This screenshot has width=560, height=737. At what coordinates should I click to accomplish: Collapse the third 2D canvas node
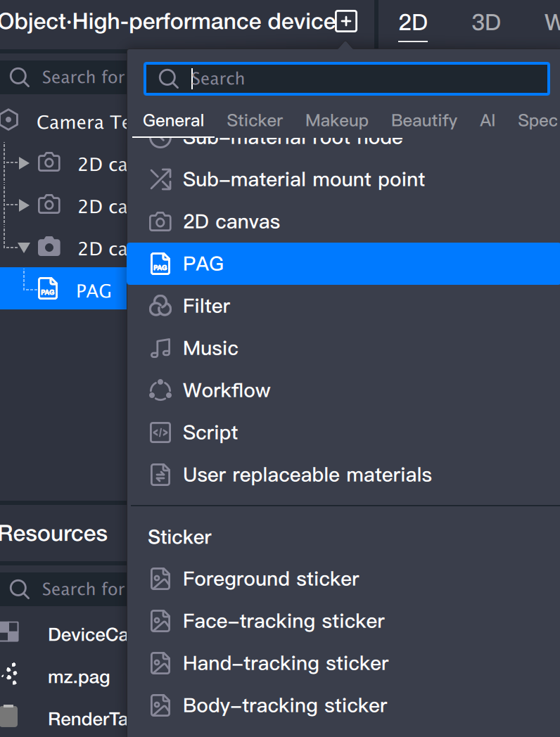click(x=24, y=248)
